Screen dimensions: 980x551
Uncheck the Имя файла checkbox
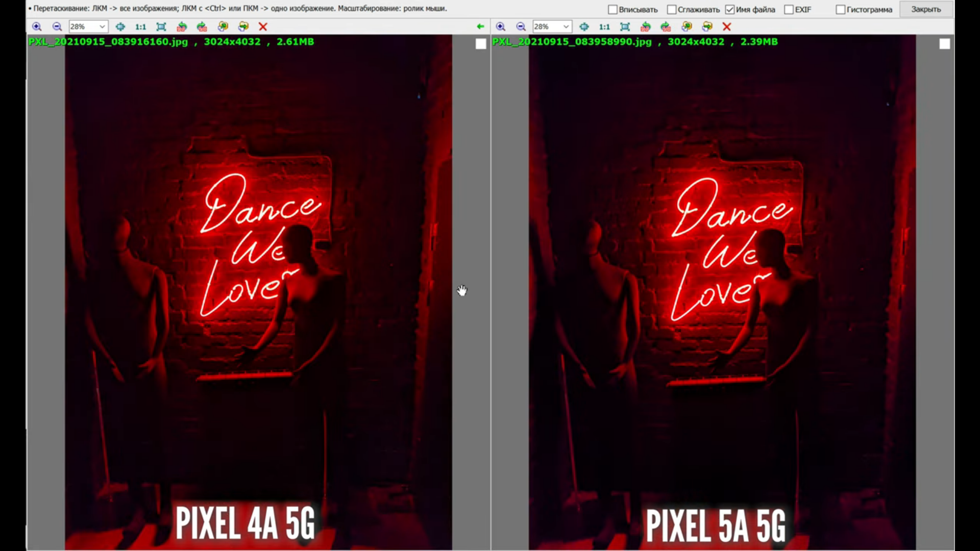729,10
